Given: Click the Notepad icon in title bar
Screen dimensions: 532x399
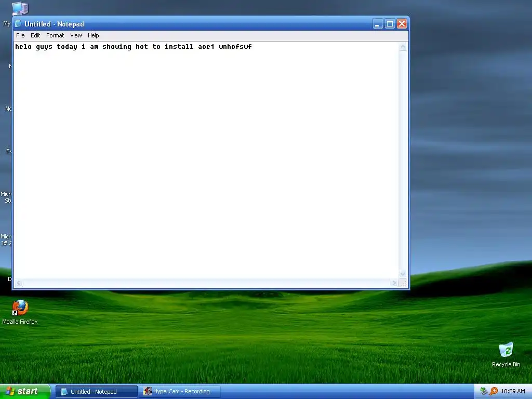Looking at the screenshot, I should pos(18,24).
